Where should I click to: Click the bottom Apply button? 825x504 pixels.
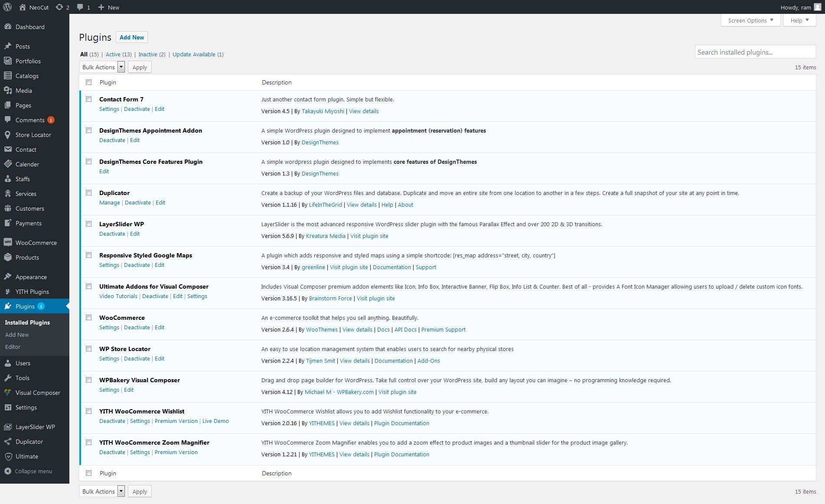coord(140,491)
